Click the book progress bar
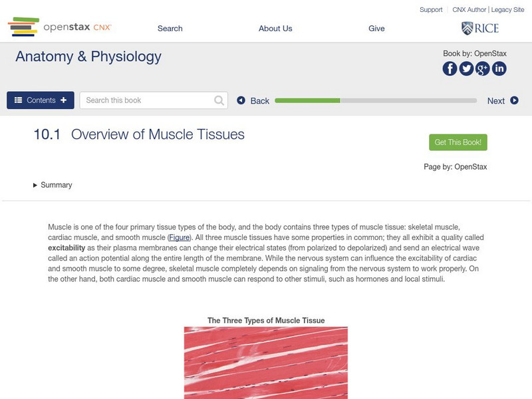The width and height of the screenshot is (532, 399). coord(375,100)
